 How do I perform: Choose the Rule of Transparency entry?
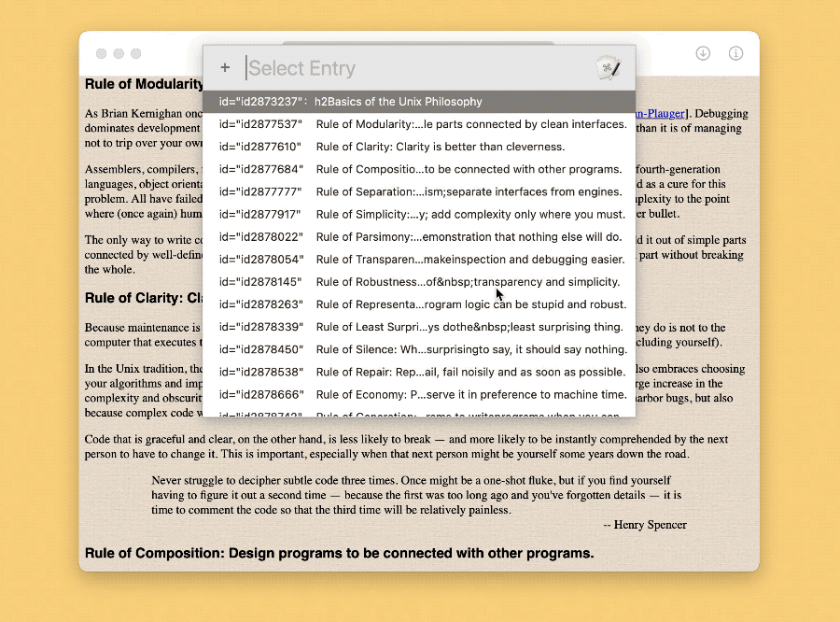point(419,260)
